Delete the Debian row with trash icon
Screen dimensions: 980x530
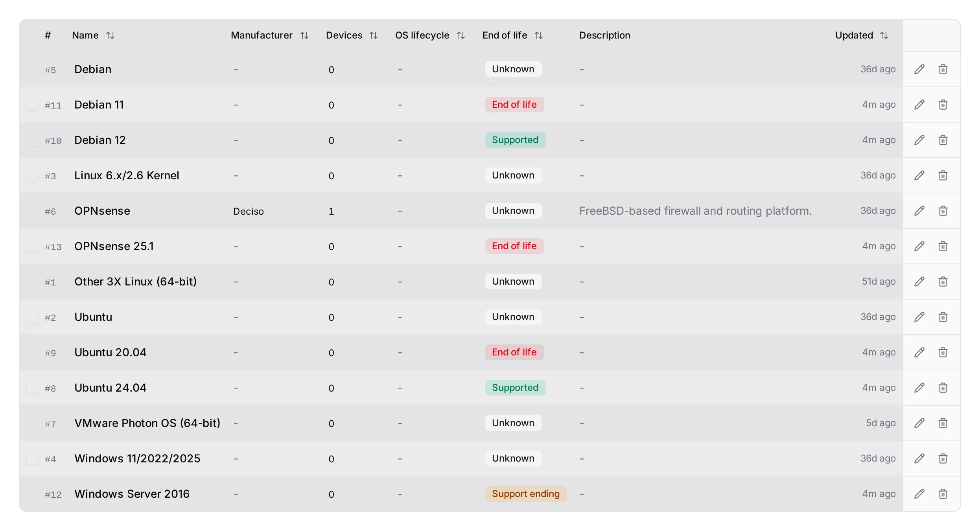coord(943,69)
